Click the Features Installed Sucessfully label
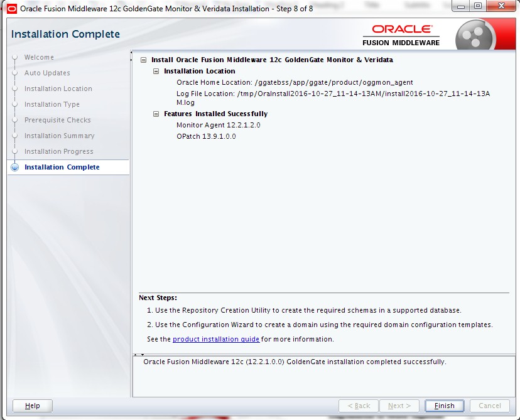The height and width of the screenshot is (420, 520). tap(215, 114)
